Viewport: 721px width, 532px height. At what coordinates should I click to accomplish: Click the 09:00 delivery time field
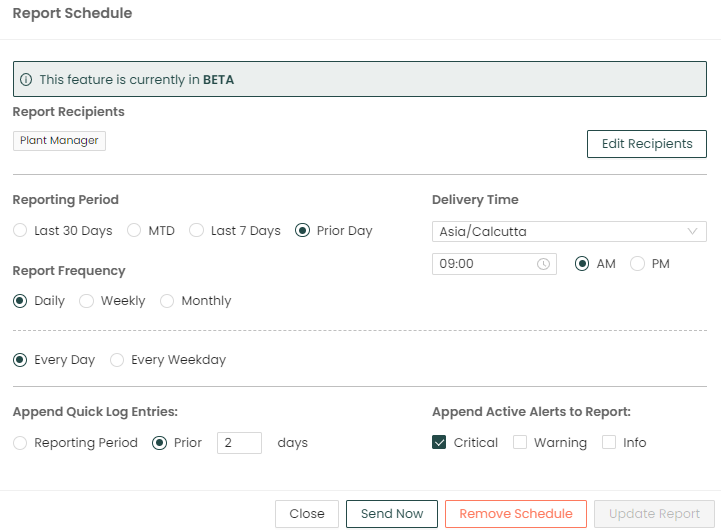(x=484, y=264)
